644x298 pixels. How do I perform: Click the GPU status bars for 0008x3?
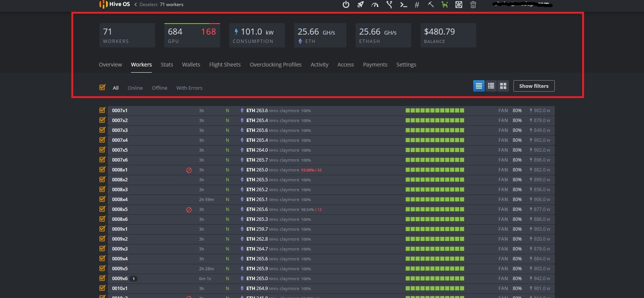pos(435,190)
